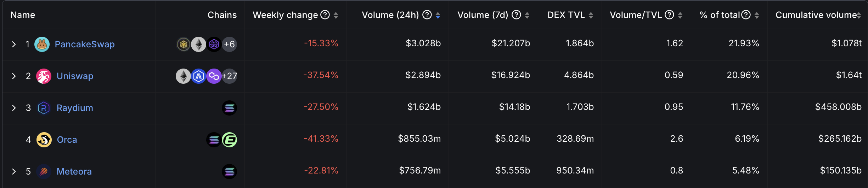Click the Volume/TVL help icon
The image size is (868, 188).
pos(669,15)
